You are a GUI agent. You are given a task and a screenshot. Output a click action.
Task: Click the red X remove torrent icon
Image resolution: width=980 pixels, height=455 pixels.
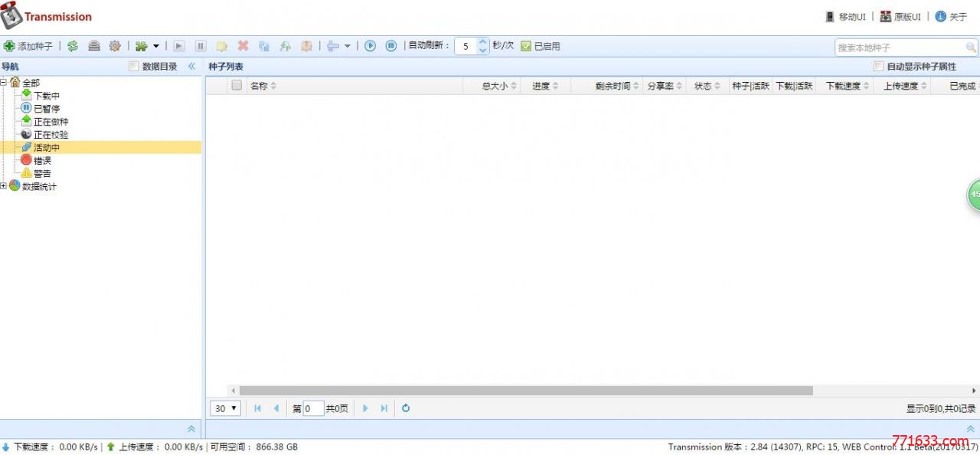(243, 46)
